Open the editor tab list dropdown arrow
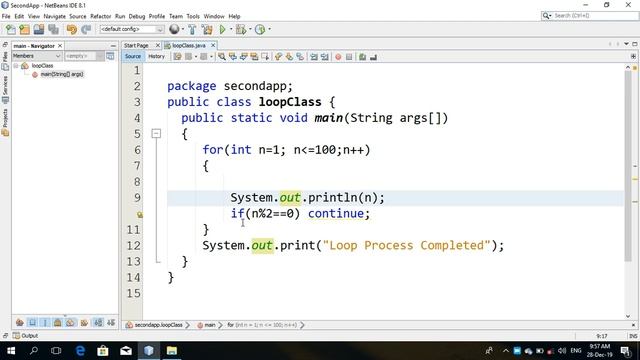Screen dimensions: 640x360 pos(626,44)
